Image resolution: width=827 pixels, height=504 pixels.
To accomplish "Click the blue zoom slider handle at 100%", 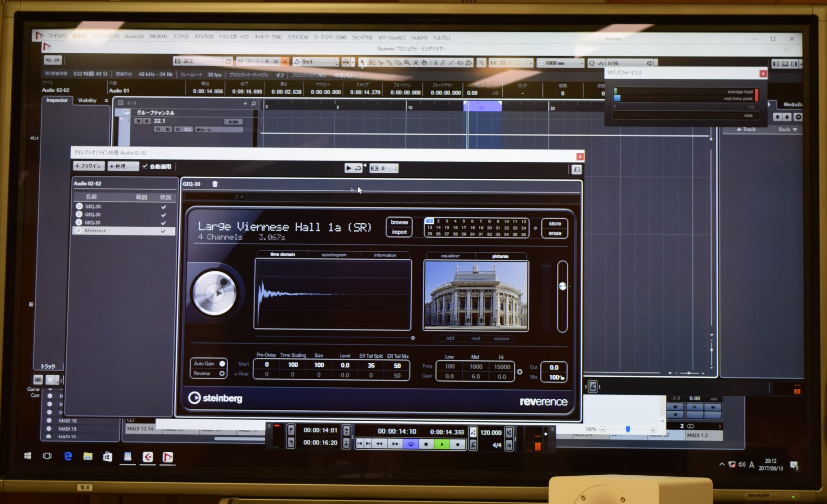I will click(627, 429).
